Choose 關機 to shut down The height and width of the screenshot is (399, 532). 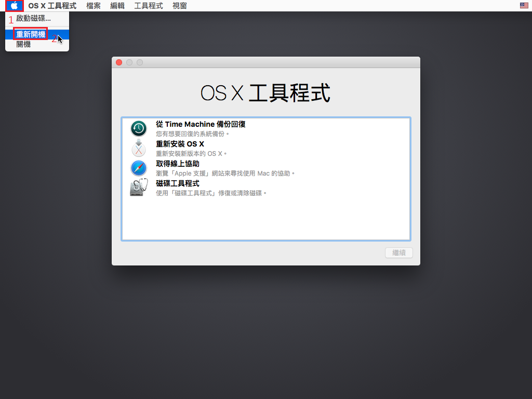tap(37, 44)
